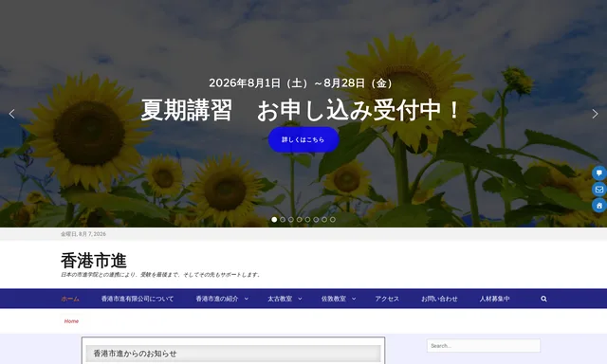Go to the previous slide arrow
The height and width of the screenshot is (364, 607).
pos(12,114)
